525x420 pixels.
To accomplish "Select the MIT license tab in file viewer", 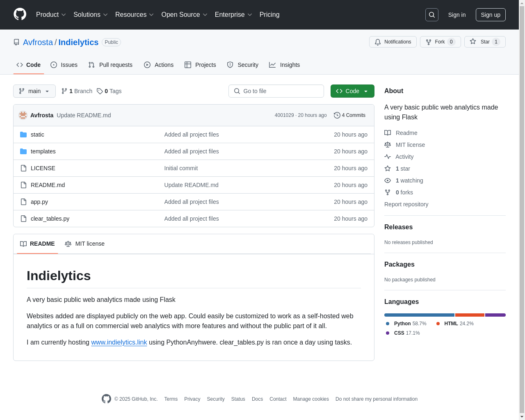I will point(85,244).
